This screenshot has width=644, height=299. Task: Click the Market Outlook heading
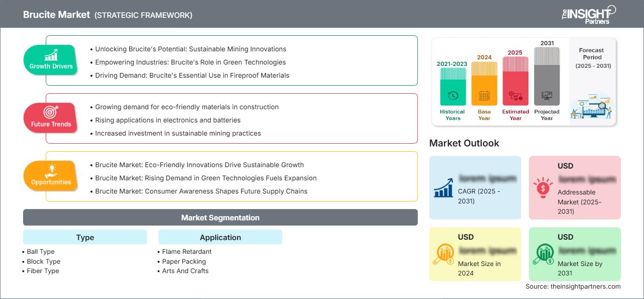click(x=464, y=143)
